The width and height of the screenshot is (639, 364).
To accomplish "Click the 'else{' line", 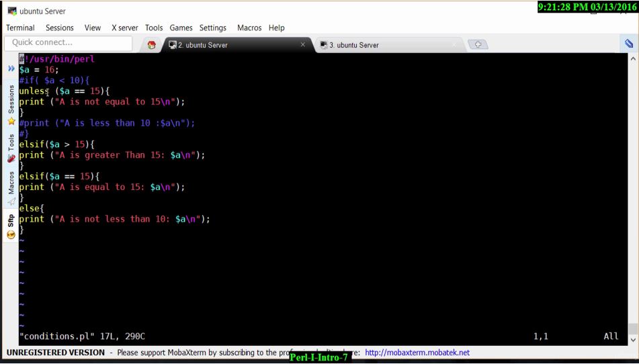I will tap(32, 208).
